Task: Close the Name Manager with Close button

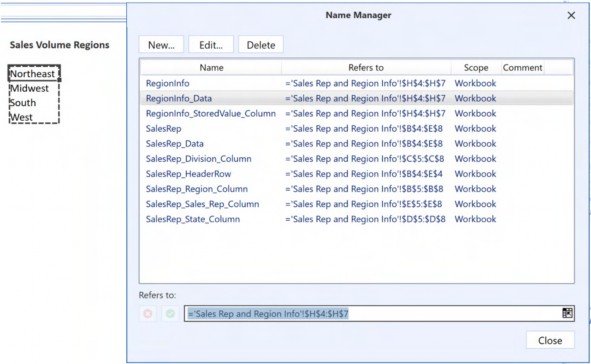Action: pyautogui.click(x=550, y=340)
